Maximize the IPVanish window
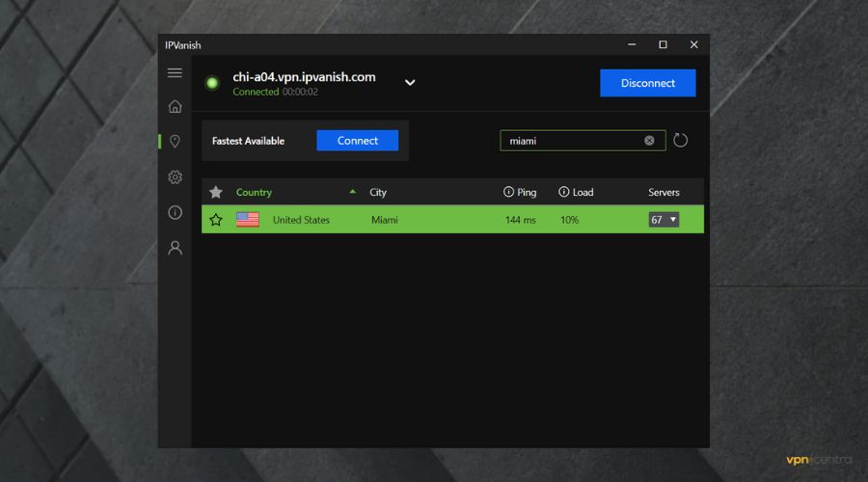Viewport: 868px width, 482px height. point(663,44)
